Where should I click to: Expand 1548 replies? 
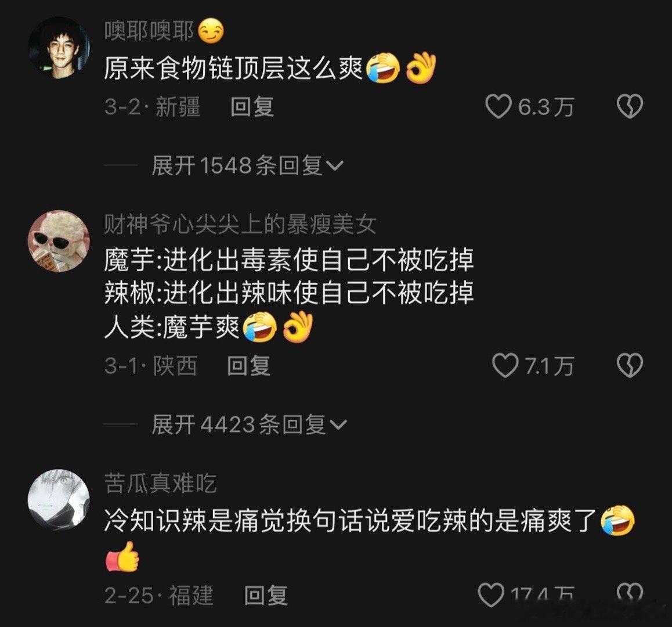point(247,165)
